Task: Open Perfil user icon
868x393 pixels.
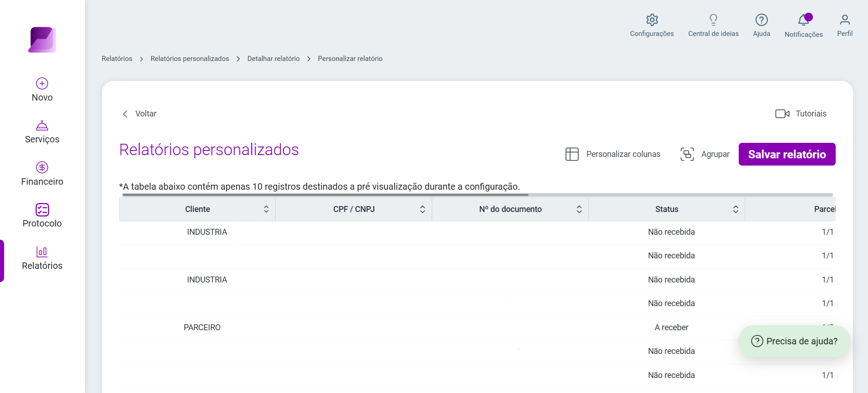Action: (845, 20)
